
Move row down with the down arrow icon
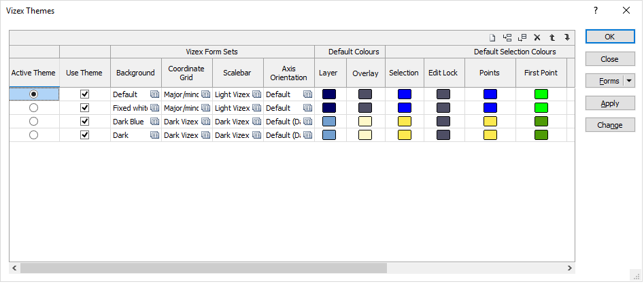(x=567, y=38)
